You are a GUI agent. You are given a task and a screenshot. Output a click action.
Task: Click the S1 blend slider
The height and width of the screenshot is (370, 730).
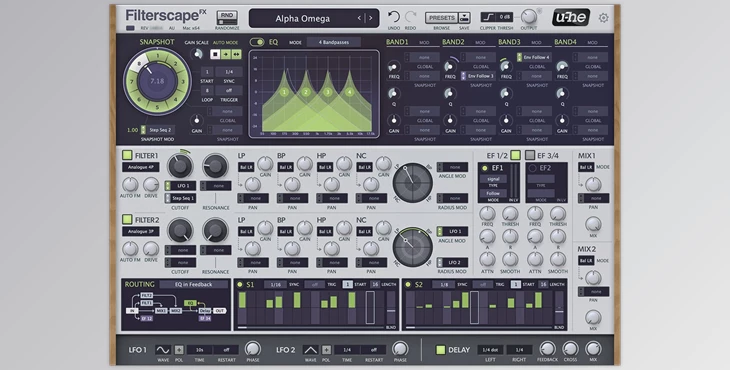pos(391,308)
